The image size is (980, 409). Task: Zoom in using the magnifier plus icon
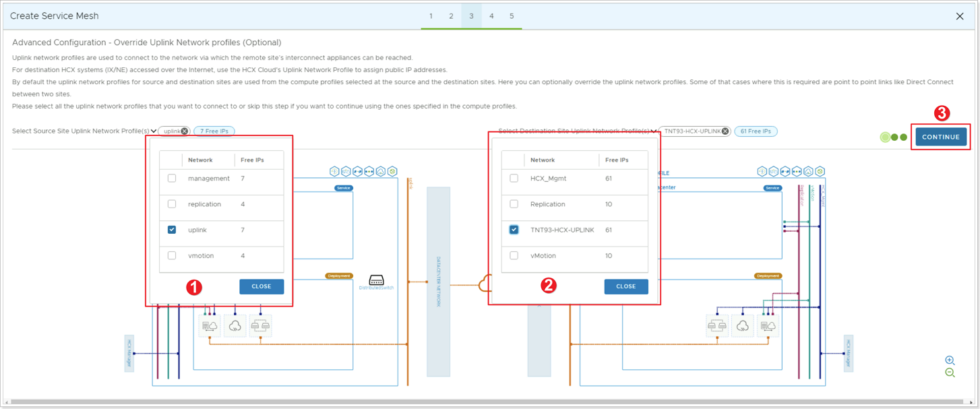(x=950, y=359)
